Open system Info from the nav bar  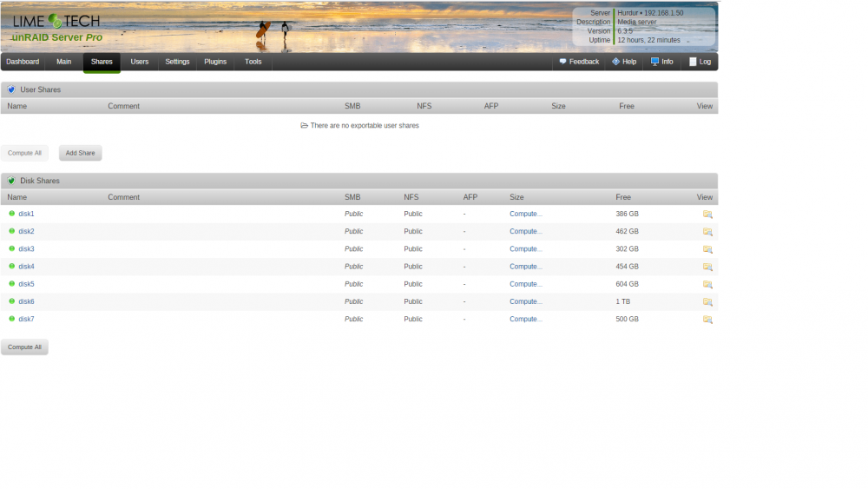point(662,62)
